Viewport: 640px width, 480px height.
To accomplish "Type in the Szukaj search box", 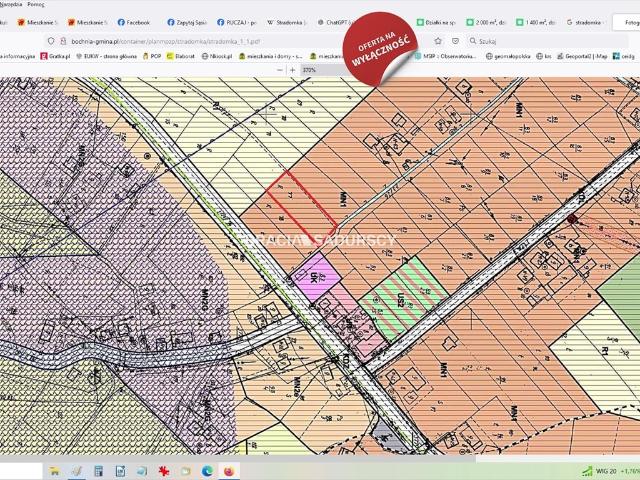I will coord(520,41).
